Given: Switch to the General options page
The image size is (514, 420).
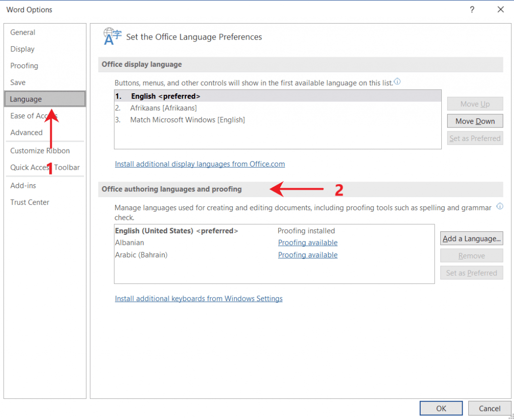Looking at the screenshot, I should coord(23,32).
